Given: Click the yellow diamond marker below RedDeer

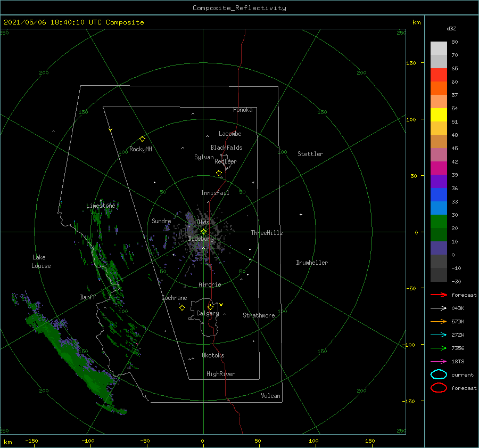Looking at the screenshot, I should [x=219, y=173].
